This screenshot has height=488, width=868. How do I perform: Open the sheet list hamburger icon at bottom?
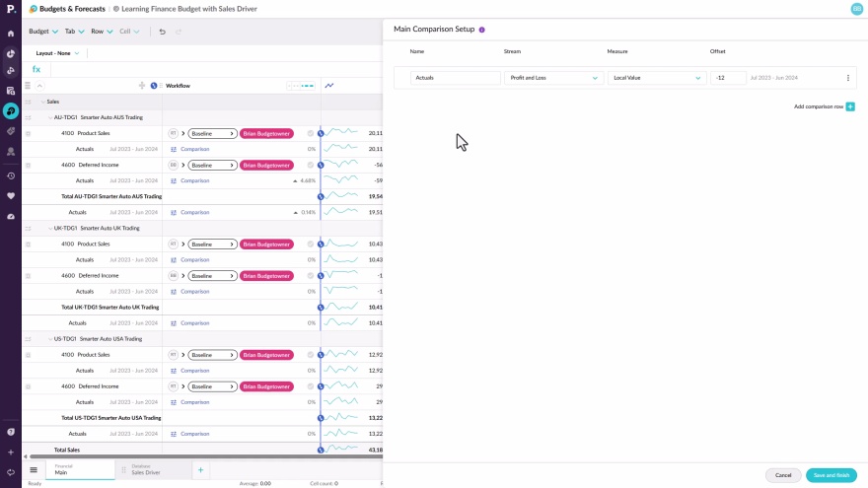[34, 469]
